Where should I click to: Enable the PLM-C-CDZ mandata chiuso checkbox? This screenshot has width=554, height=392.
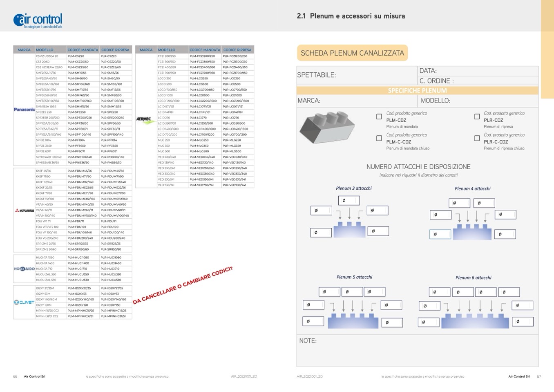click(x=379, y=139)
